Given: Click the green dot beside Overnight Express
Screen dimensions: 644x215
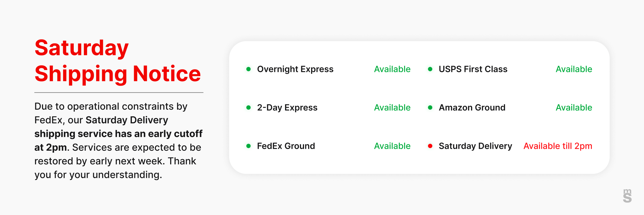Looking at the screenshot, I should coord(249,69).
